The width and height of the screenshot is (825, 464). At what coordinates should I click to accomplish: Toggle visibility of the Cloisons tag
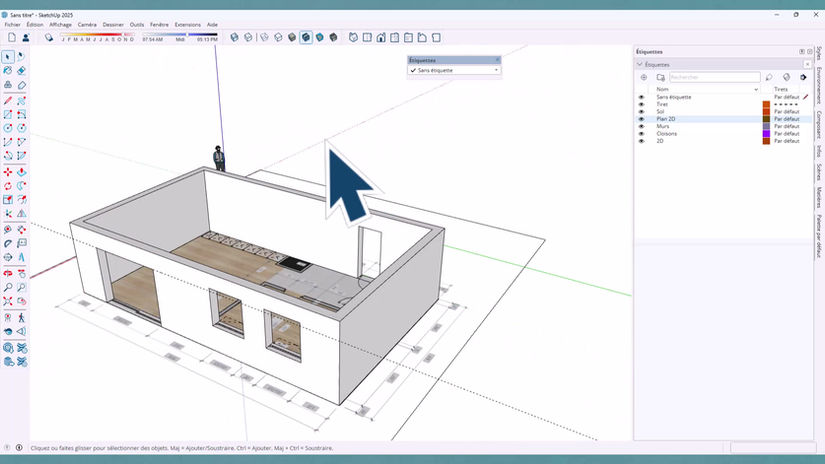641,134
